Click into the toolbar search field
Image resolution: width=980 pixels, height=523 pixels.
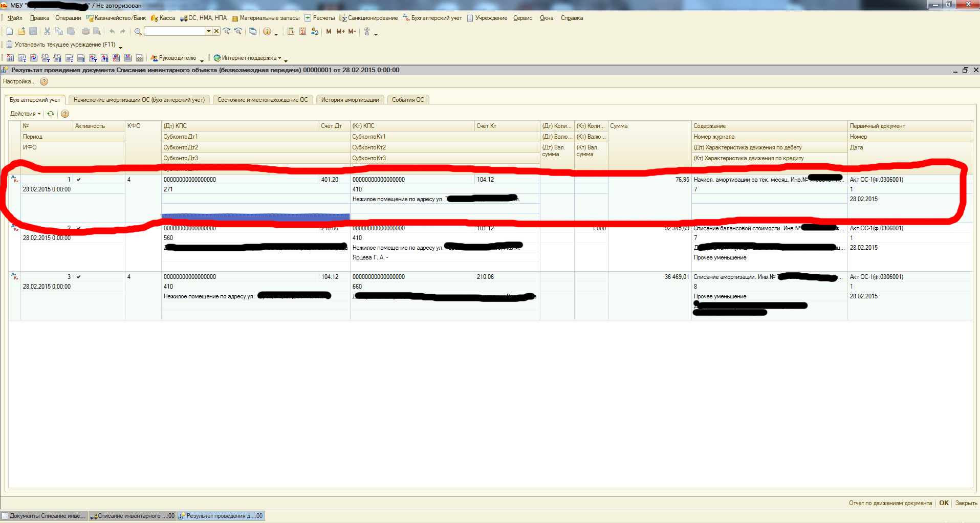tap(175, 31)
